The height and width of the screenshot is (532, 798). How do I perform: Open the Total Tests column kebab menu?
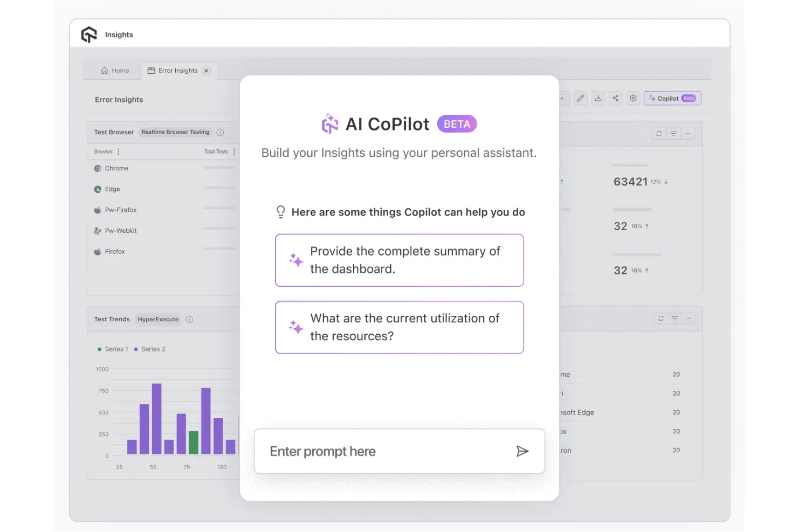click(235, 151)
